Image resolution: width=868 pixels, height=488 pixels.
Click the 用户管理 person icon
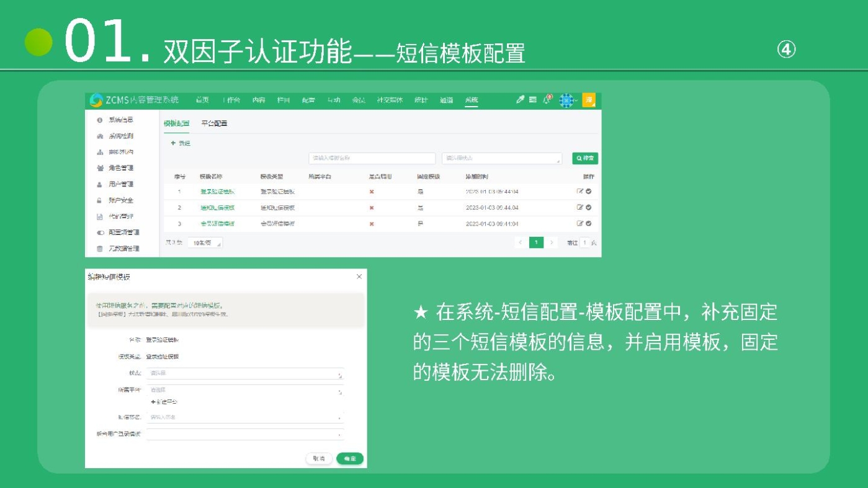[100, 184]
